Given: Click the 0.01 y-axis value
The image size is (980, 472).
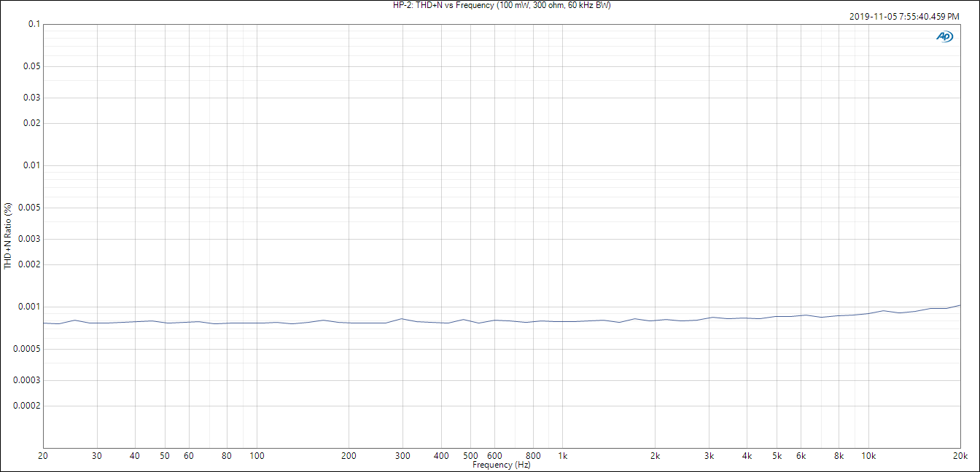Looking at the screenshot, I should coord(31,165).
